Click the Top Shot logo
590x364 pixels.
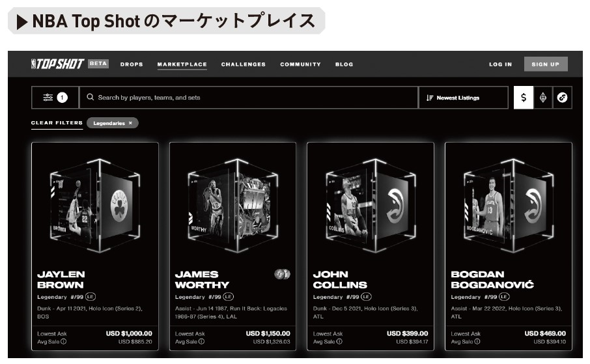click(x=57, y=64)
